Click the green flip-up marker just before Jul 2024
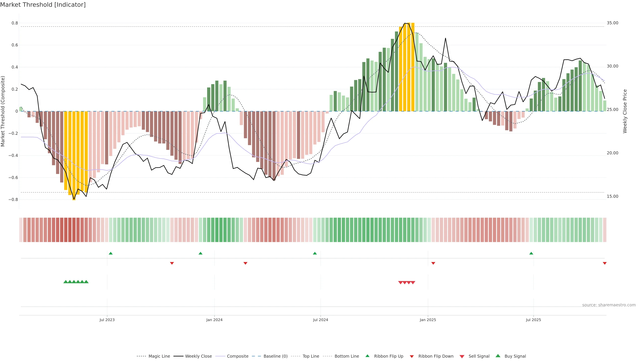Viewport: 644px width, 362px height. (x=315, y=253)
